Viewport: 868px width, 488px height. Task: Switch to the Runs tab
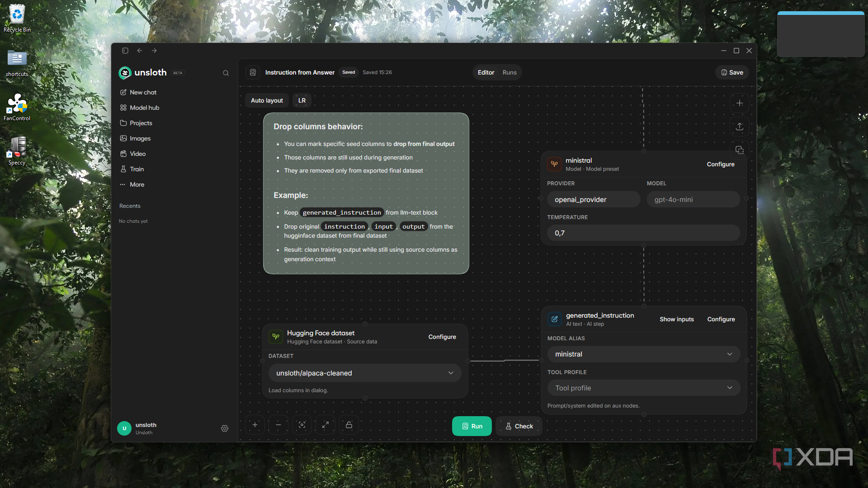pyautogui.click(x=509, y=72)
